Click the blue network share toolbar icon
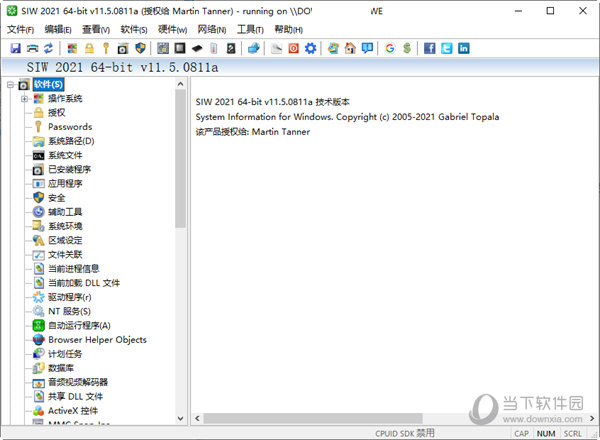Image resolution: width=600 pixels, height=440 pixels. click(x=254, y=48)
